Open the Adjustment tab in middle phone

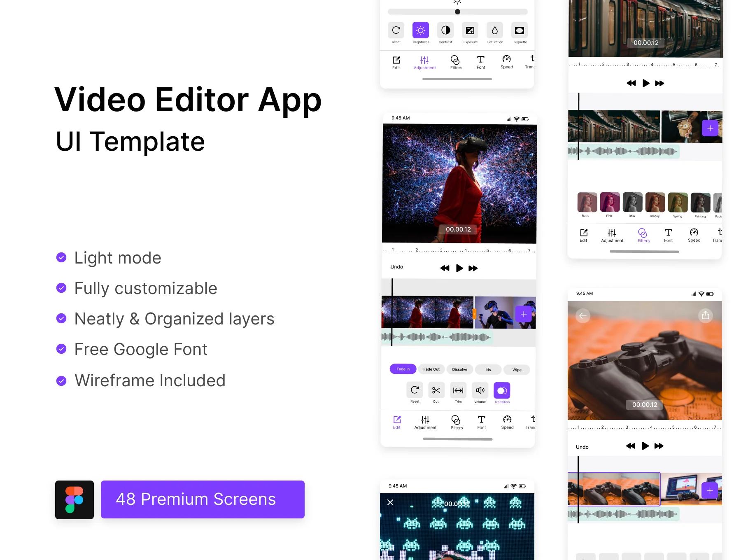pos(425,422)
